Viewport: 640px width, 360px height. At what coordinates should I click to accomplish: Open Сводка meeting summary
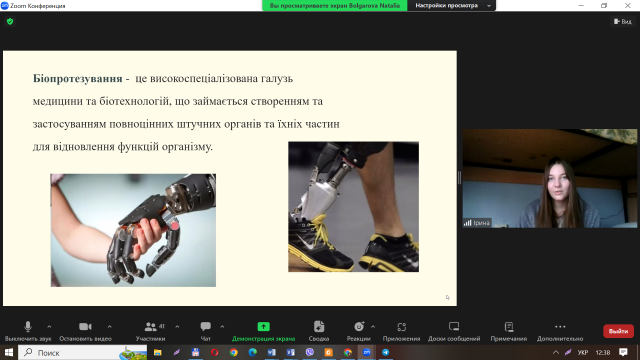[x=319, y=331]
